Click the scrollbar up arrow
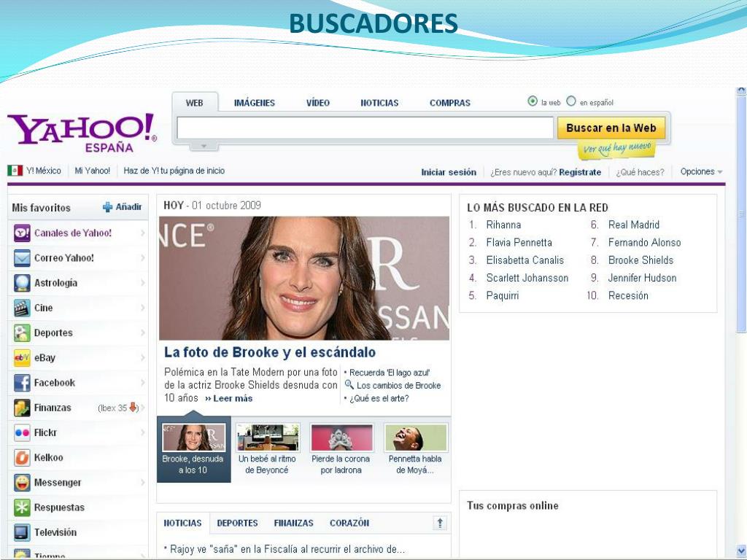Image resolution: width=747 pixels, height=560 pixels. [741, 90]
